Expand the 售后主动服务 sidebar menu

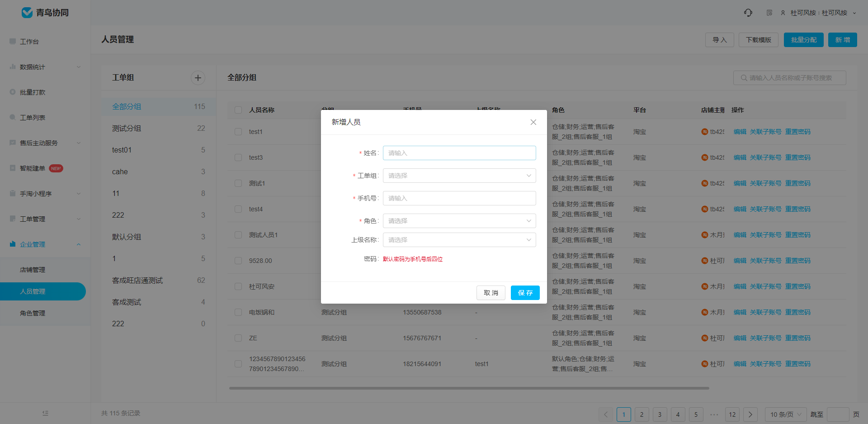tap(79, 143)
